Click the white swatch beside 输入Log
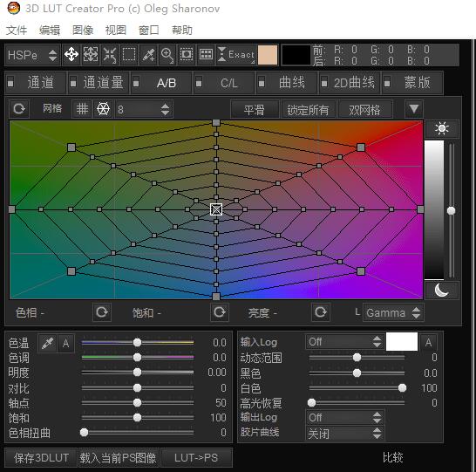This screenshot has width=476, height=472. [x=402, y=342]
